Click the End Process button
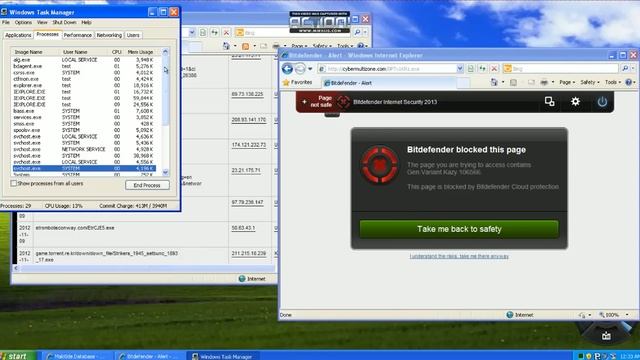Image resolution: width=640 pixels, height=360 pixels. pos(147,185)
